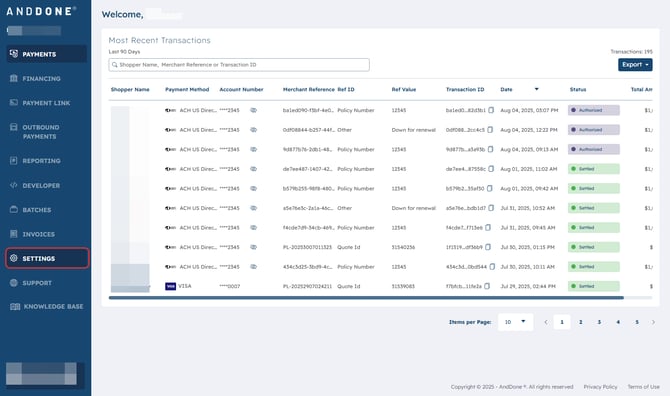Reveal account number for Jul 31 09:45 AM row
The image size is (670, 396).
pos(253,228)
